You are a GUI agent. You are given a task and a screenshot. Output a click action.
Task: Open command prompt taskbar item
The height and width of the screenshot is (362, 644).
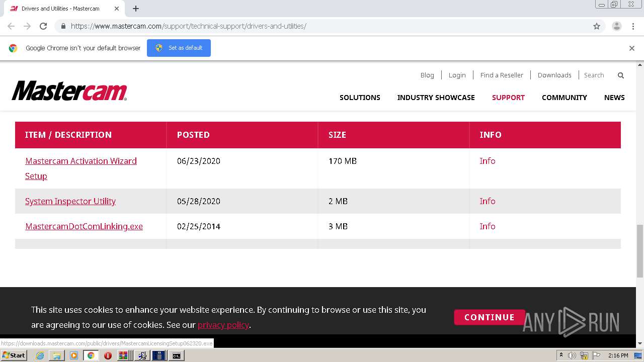click(177, 355)
